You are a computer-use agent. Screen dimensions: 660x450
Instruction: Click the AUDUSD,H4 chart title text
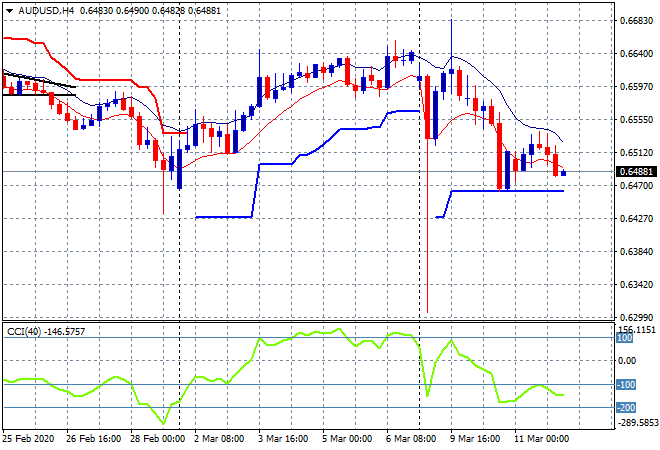[46, 11]
